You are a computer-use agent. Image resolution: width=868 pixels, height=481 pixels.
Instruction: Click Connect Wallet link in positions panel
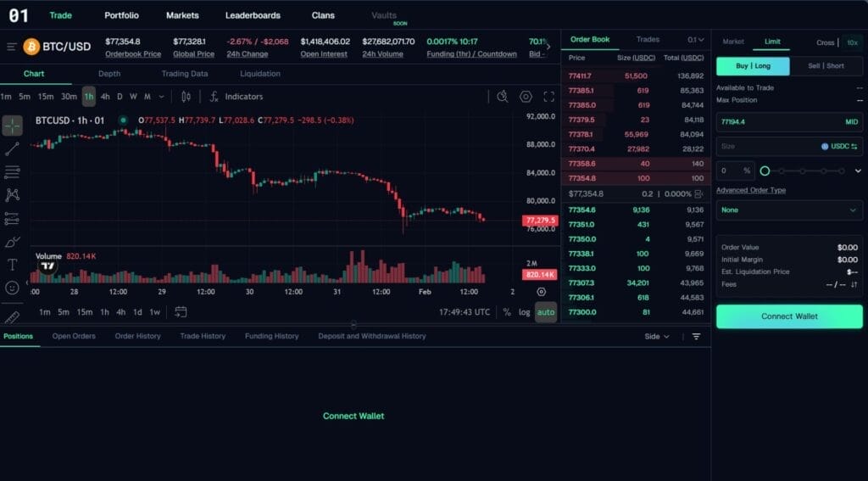(353, 416)
